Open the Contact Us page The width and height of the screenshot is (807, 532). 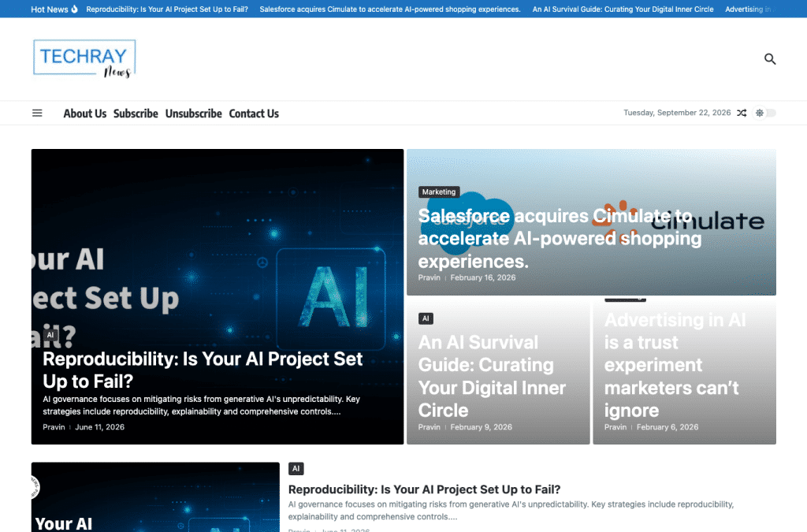pos(254,113)
